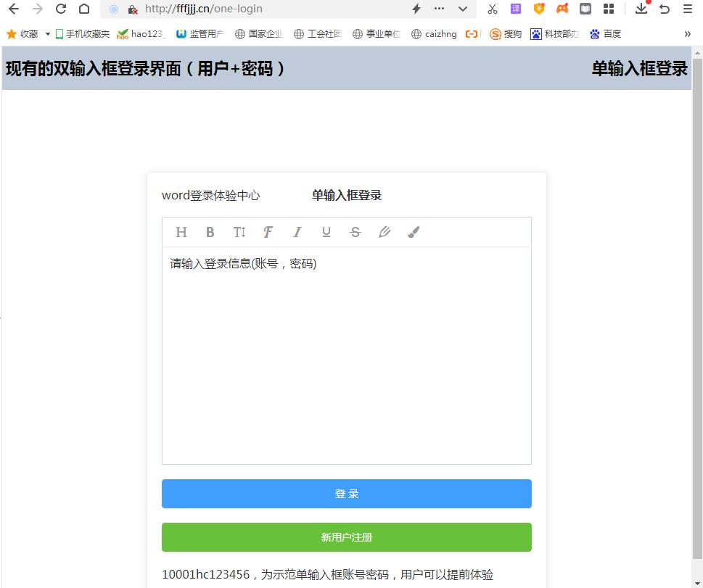Click the word登录体验中心 title
Image resolution: width=703 pixels, height=588 pixels.
tap(210, 196)
